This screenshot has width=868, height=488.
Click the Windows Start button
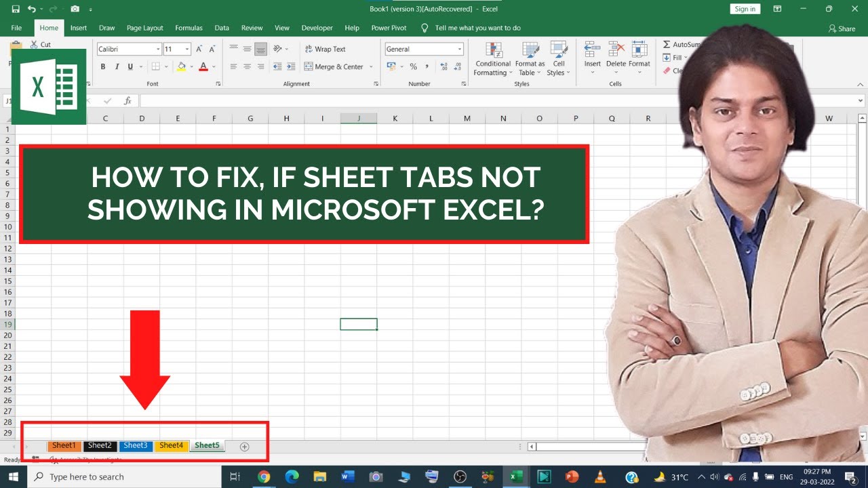14,477
